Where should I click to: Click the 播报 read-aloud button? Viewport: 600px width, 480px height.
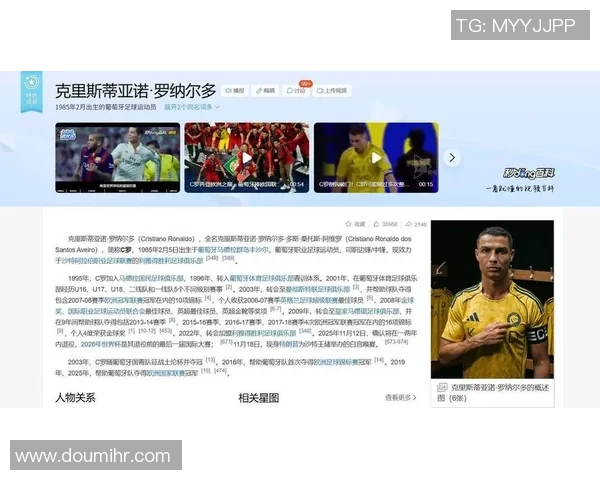click(235, 91)
